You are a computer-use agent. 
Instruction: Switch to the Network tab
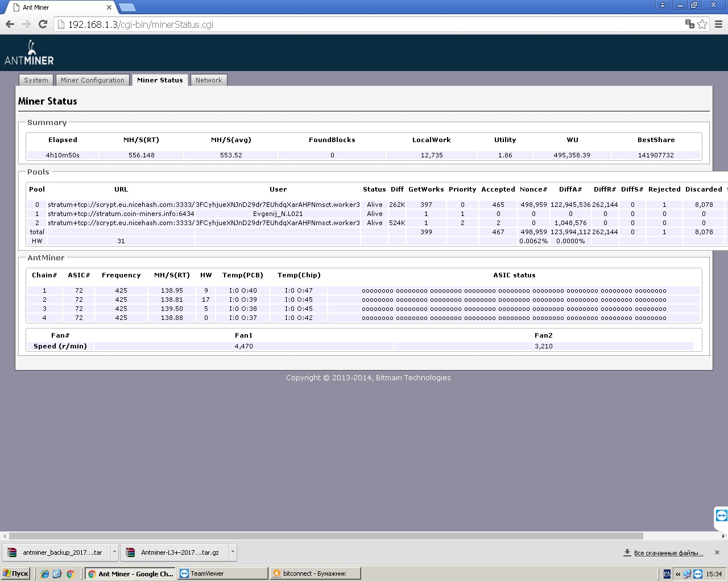point(209,80)
